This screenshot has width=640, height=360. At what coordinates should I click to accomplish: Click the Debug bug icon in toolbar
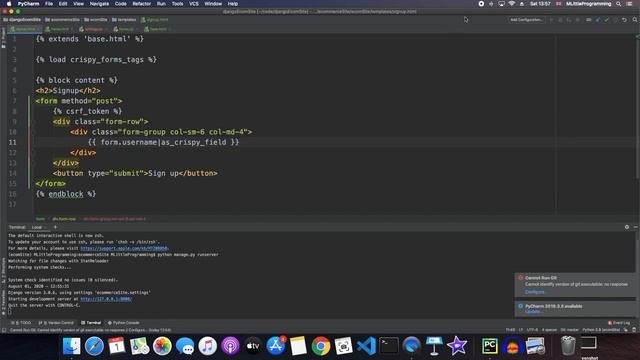tap(560, 20)
